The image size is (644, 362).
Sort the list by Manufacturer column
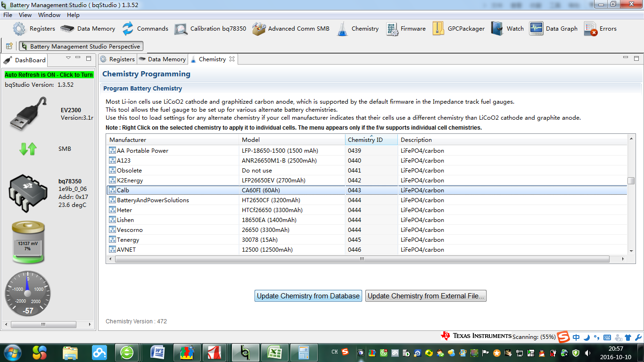173,140
